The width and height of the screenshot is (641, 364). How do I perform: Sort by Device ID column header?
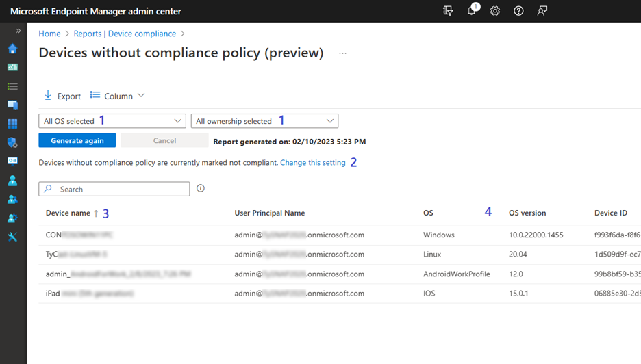click(x=611, y=213)
